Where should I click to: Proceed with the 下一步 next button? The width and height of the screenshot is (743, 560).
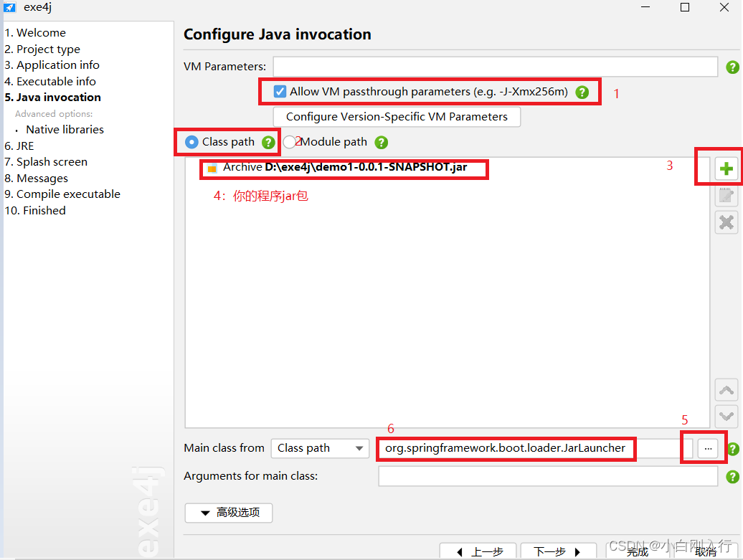558,551
